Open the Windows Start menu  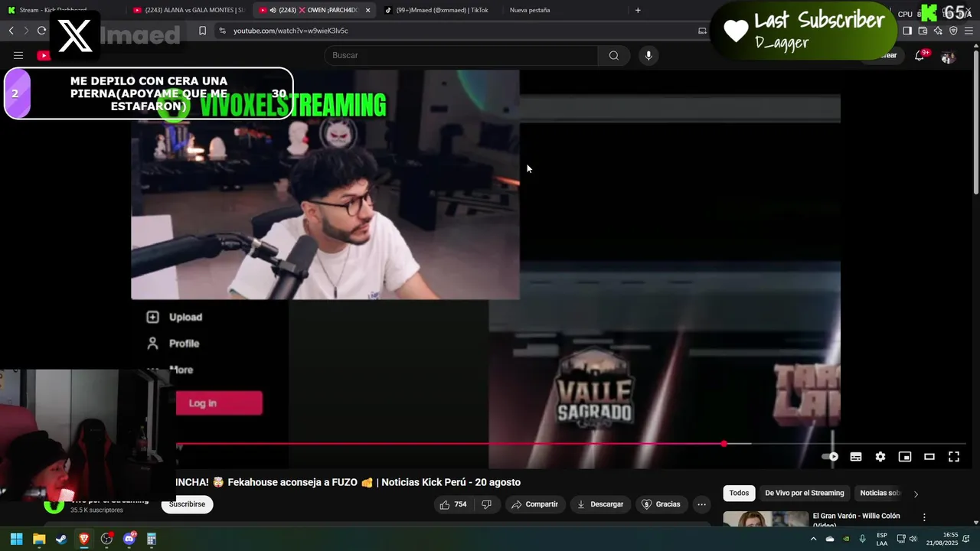tap(16, 539)
